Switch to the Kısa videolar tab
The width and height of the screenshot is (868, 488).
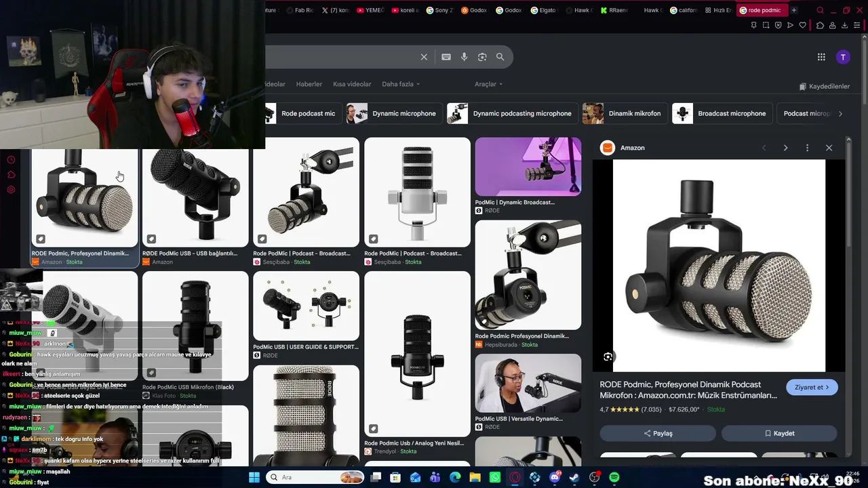click(352, 84)
